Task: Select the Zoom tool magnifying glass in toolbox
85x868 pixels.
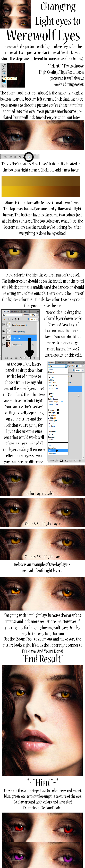Action: tap(4, 73)
